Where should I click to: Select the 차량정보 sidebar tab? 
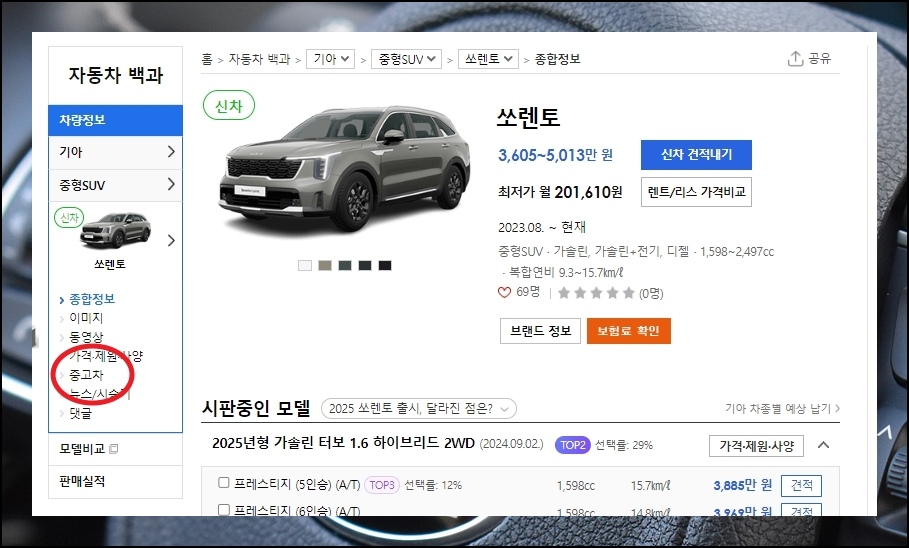115,120
